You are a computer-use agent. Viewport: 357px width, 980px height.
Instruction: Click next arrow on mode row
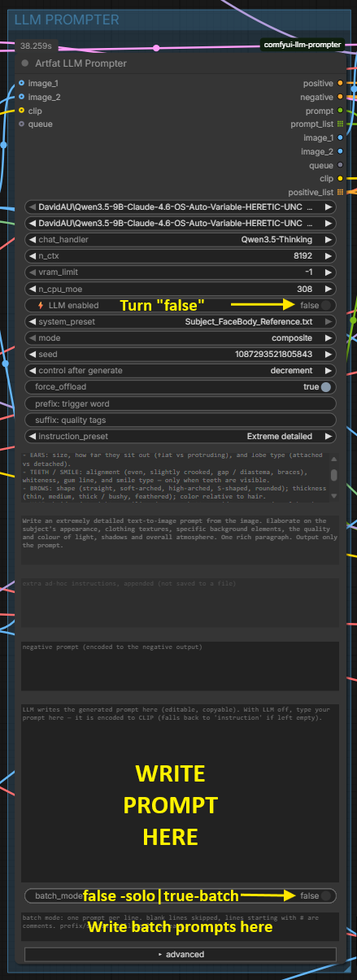(x=329, y=338)
